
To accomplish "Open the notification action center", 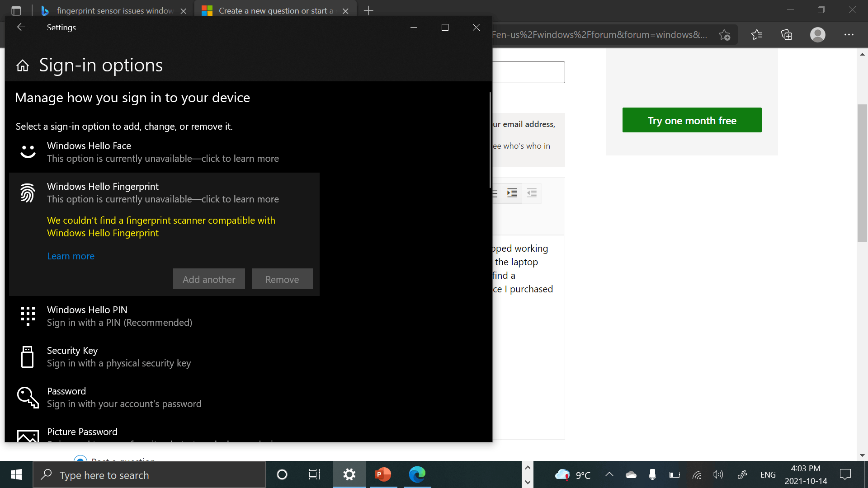I will pos(845,474).
